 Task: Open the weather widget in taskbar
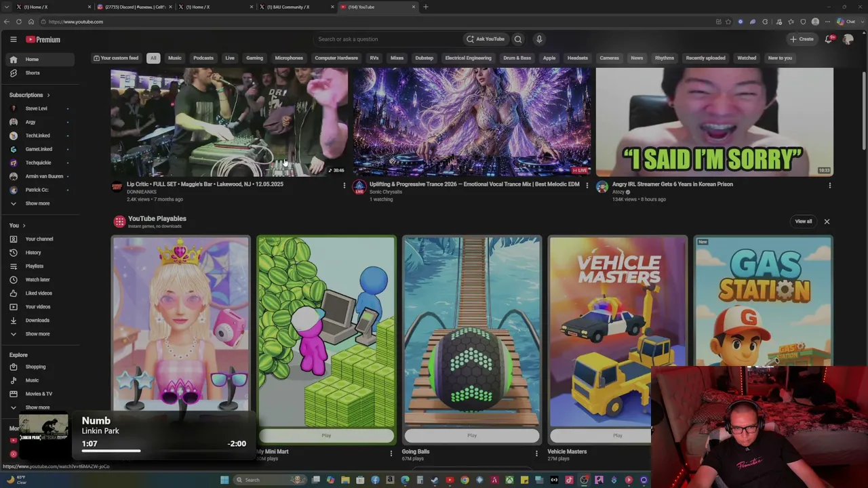point(16,480)
